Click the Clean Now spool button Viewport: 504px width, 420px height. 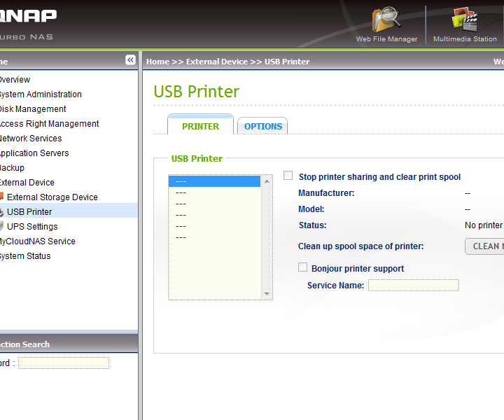485,246
